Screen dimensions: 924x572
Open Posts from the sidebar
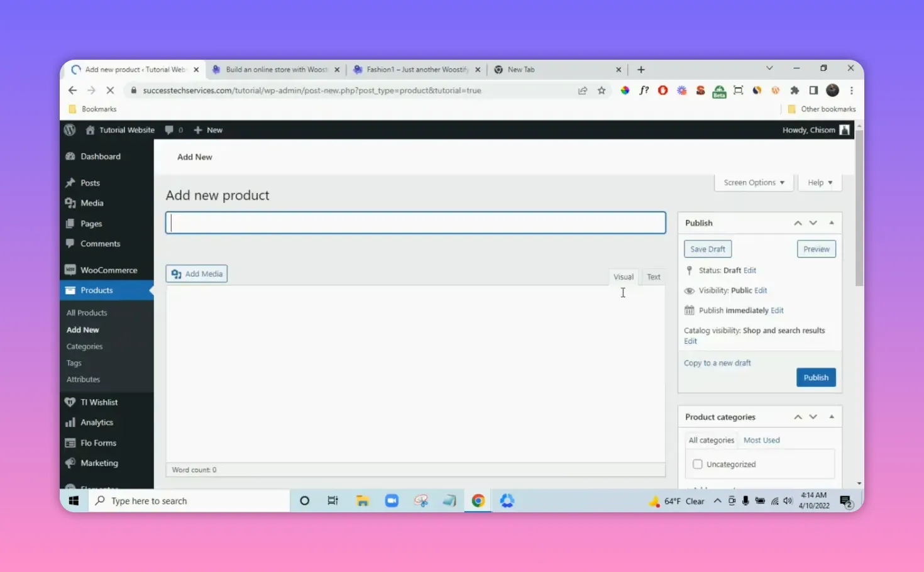(x=89, y=182)
